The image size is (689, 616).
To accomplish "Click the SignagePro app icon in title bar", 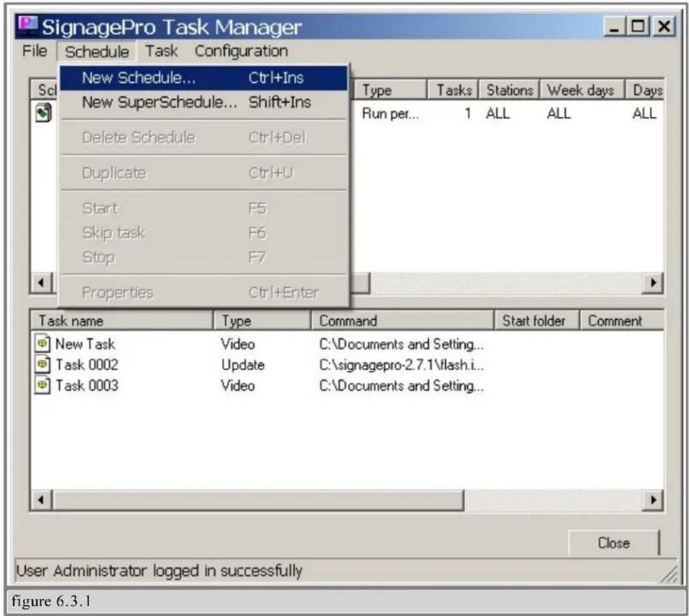I will 28,26.
